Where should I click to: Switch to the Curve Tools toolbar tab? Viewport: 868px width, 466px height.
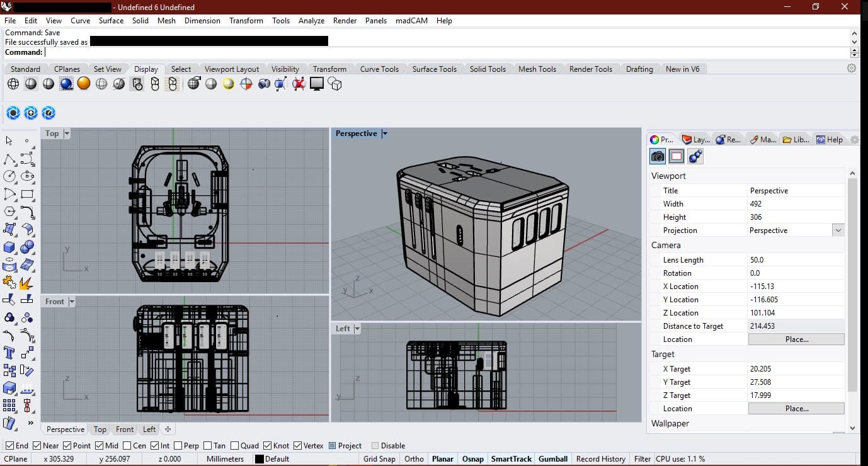click(x=379, y=69)
